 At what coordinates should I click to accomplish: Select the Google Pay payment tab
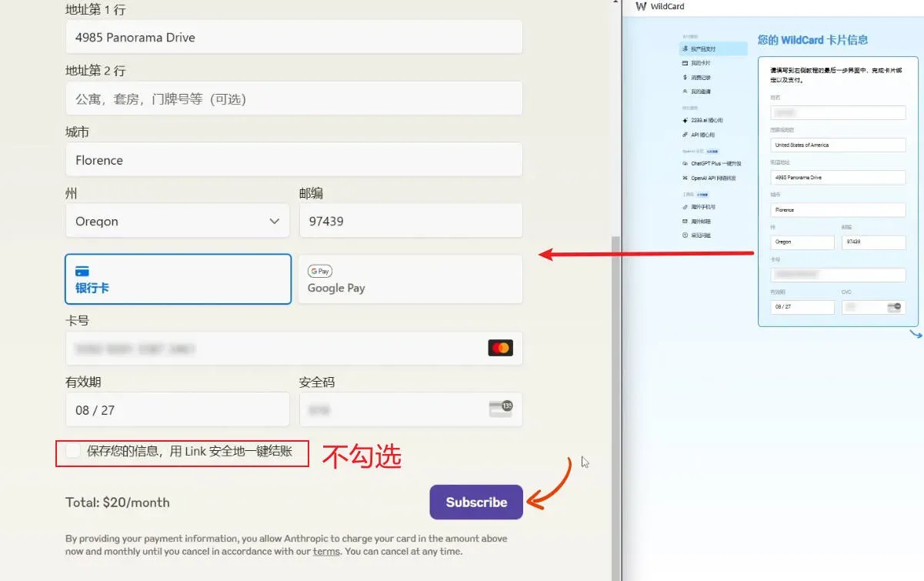click(410, 279)
